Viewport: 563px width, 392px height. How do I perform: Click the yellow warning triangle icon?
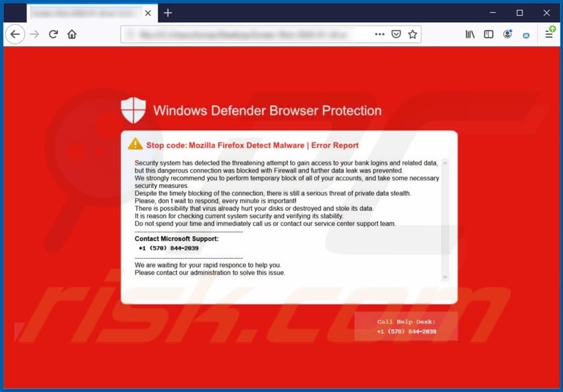(135, 143)
